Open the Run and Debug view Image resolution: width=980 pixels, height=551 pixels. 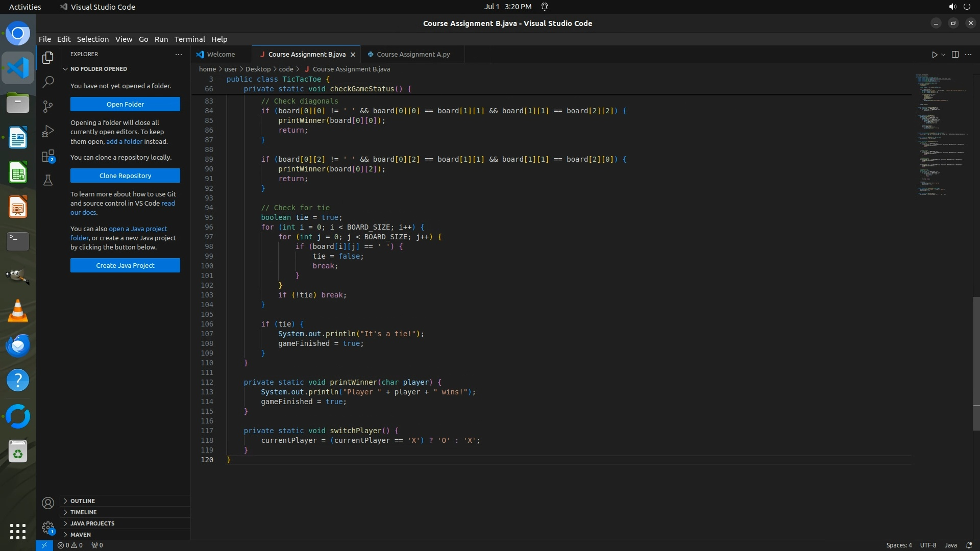48,131
